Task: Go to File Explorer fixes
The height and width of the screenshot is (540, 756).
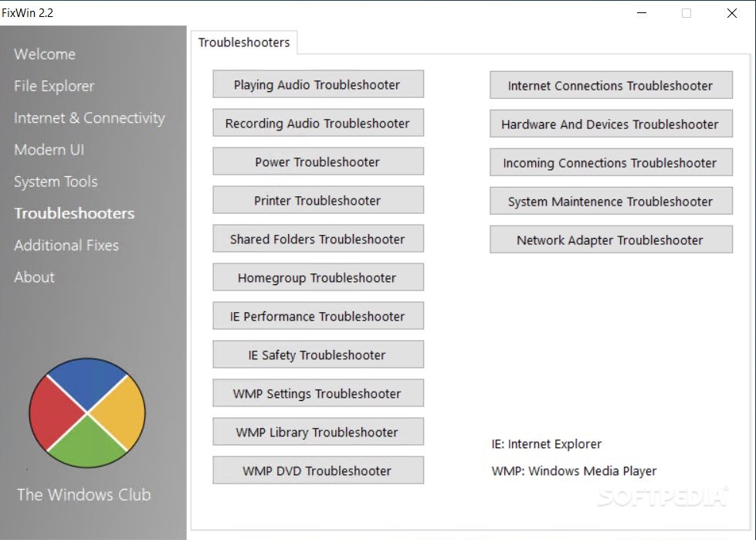Action: (54, 86)
